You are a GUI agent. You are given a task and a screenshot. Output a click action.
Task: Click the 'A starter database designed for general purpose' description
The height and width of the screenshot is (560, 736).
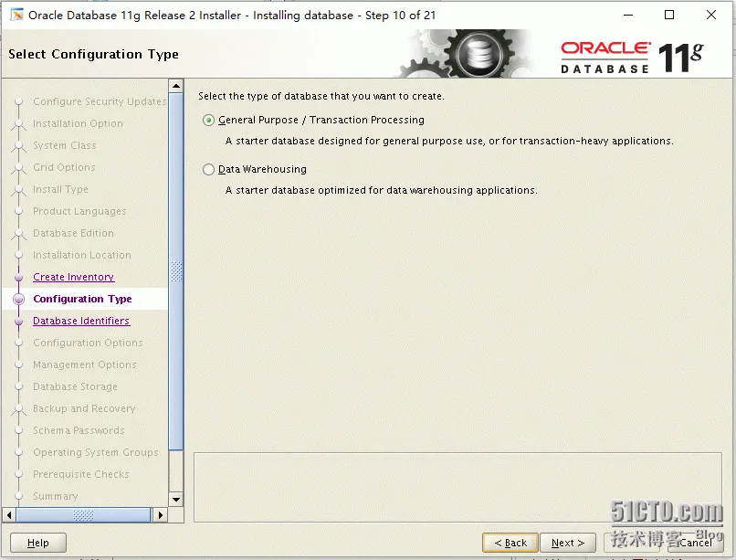(449, 141)
